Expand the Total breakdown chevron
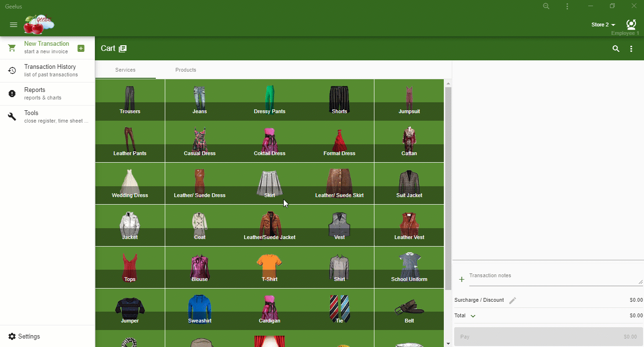Viewport: 644px width, 347px height. [x=473, y=316]
